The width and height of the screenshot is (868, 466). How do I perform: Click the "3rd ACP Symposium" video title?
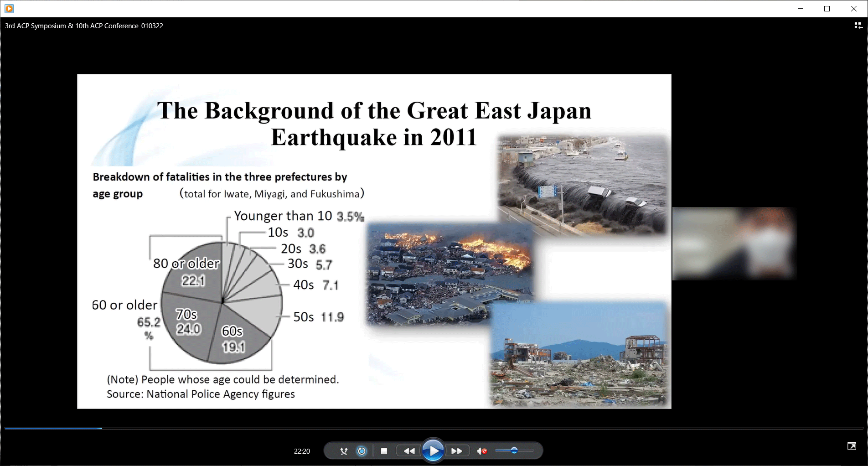tap(84, 26)
